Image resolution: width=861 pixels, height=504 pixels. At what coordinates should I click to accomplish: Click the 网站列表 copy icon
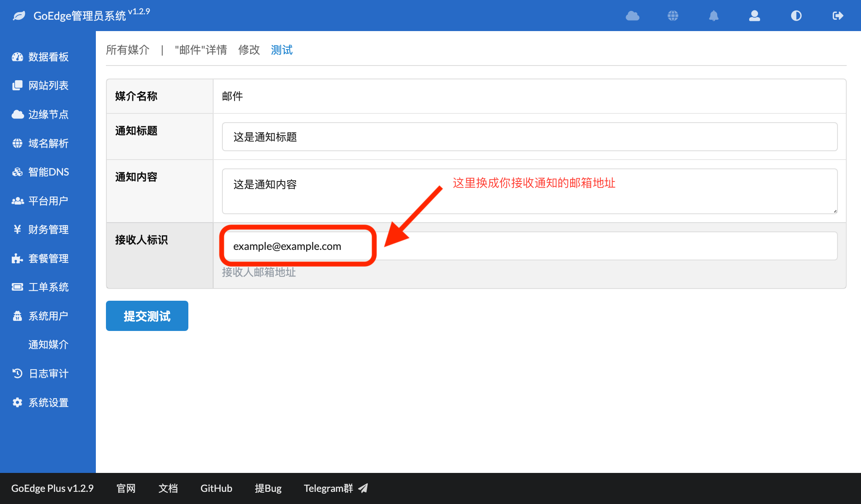pos(17,86)
